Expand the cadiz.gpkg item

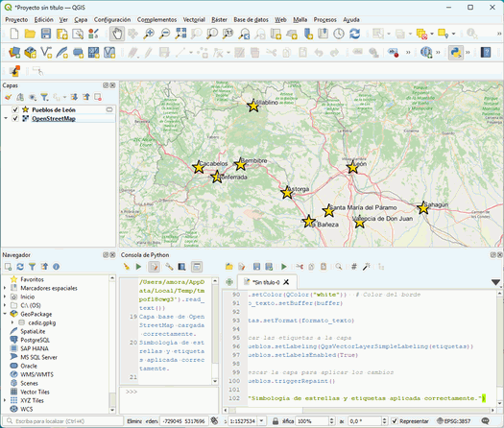pos(12,322)
